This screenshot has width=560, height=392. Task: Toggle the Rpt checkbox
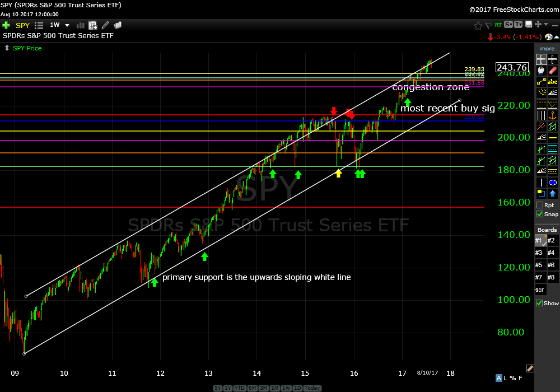pos(540,205)
